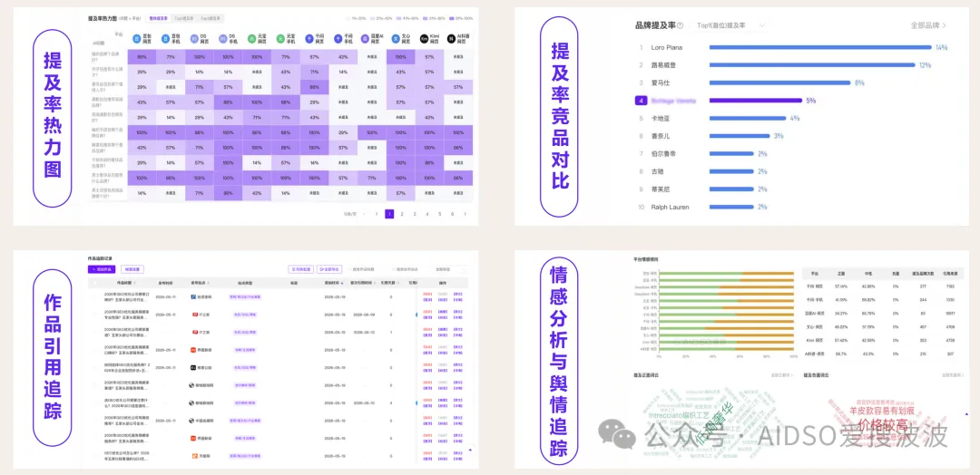Click the Ralph Lauren brand name

[x=670, y=207]
